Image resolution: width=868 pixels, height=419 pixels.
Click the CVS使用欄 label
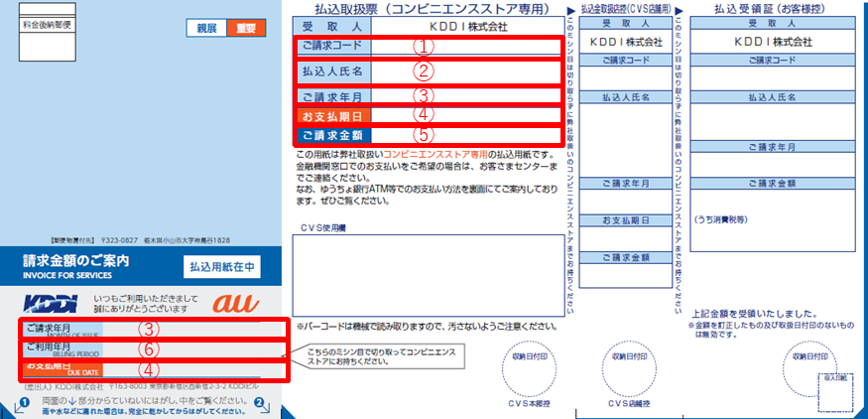coord(323,227)
